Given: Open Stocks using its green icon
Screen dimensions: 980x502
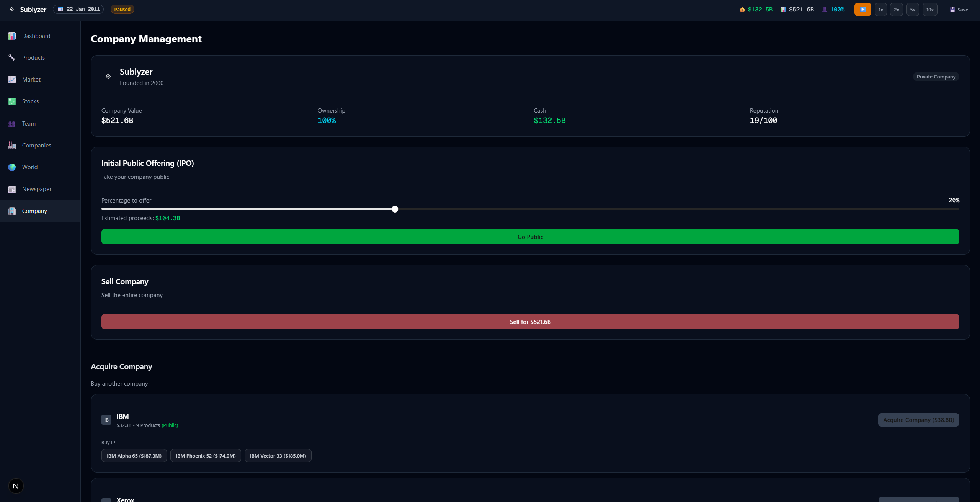Looking at the screenshot, I should tap(12, 101).
